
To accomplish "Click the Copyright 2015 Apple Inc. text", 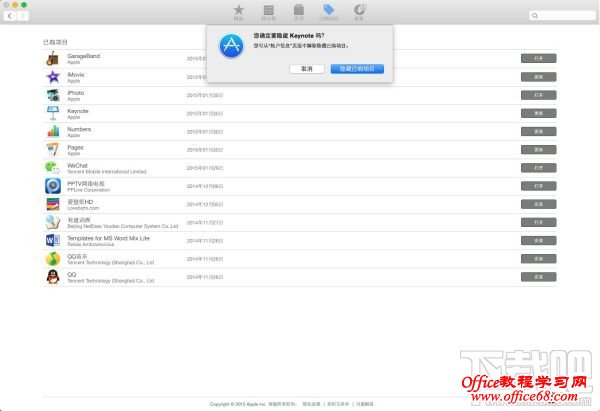I will point(238,404).
